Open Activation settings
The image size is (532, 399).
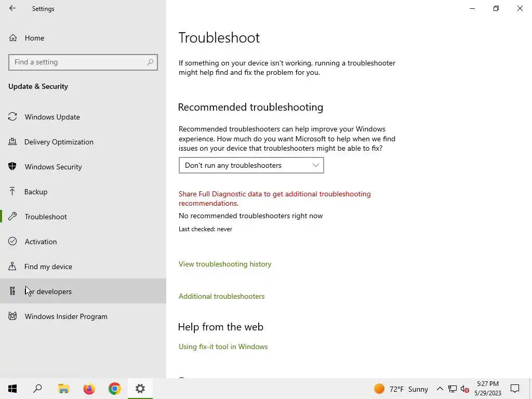coord(83,242)
